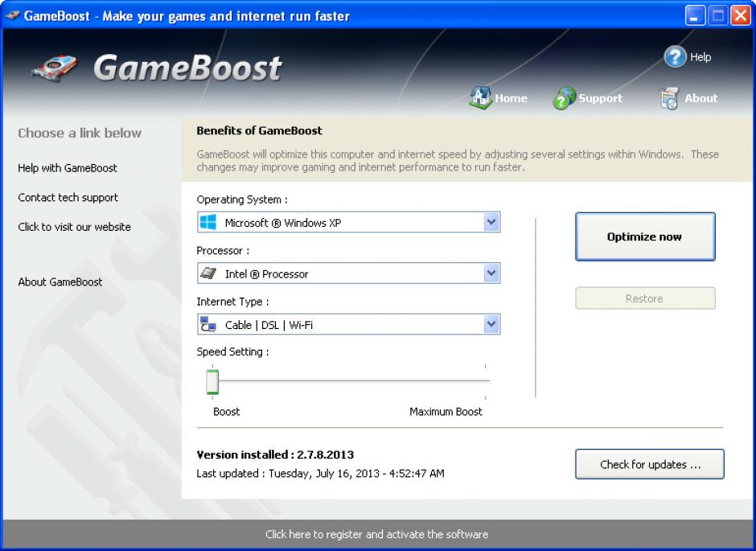Click the Home house icon

point(479,98)
